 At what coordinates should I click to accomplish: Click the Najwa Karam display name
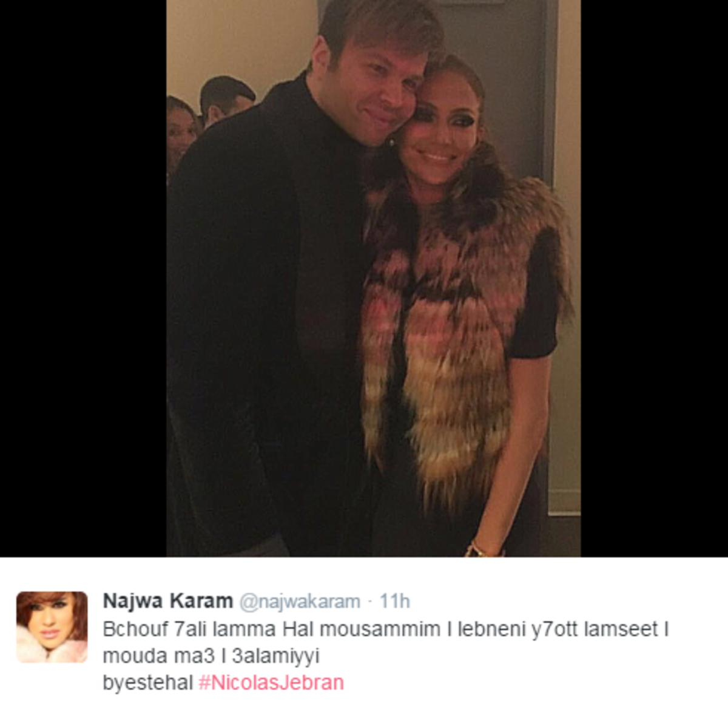pyautogui.click(x=168, y=601)
